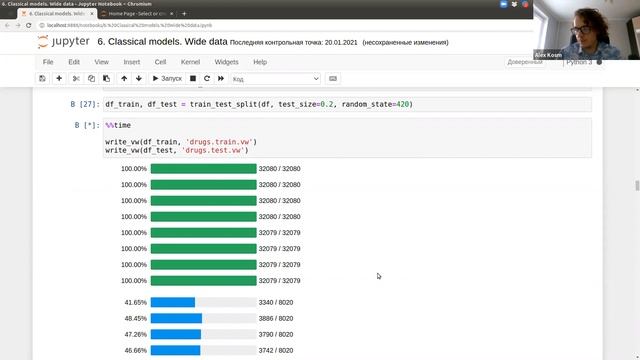The width and height of the screenshot is (640, 360).
Task: Select the text 3886 / 8020
Action: click(x=276, y=318)
